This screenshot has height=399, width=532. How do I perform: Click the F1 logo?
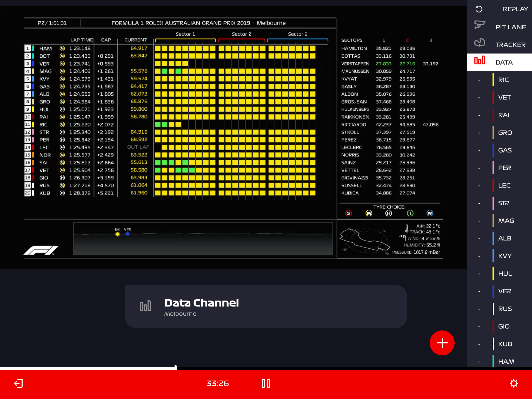[41, 250]
